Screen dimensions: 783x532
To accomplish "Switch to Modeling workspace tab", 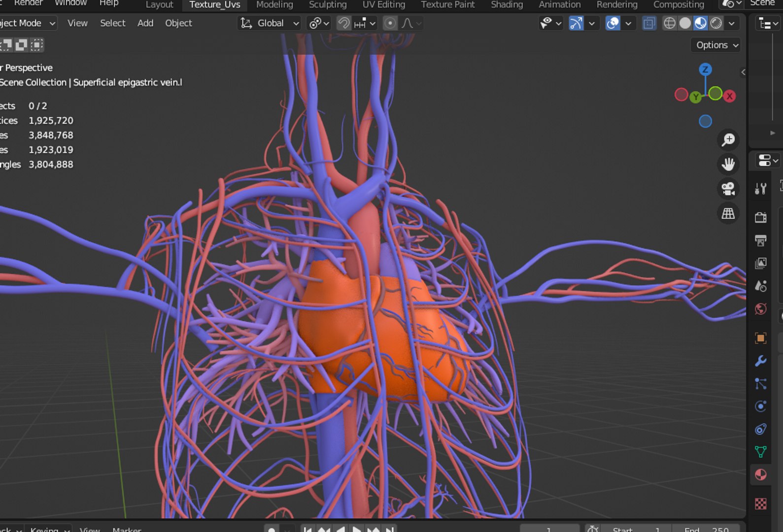I will 274,4.
